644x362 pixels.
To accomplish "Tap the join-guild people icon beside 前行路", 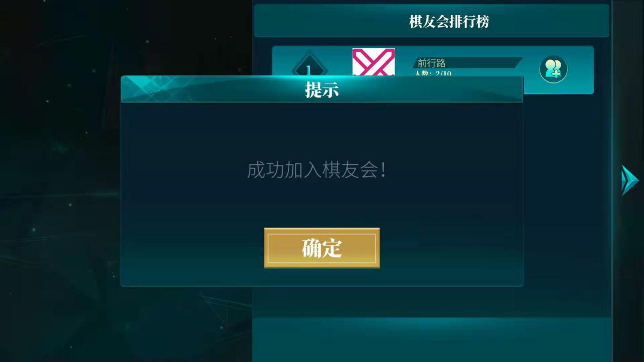I will point(553,69).
